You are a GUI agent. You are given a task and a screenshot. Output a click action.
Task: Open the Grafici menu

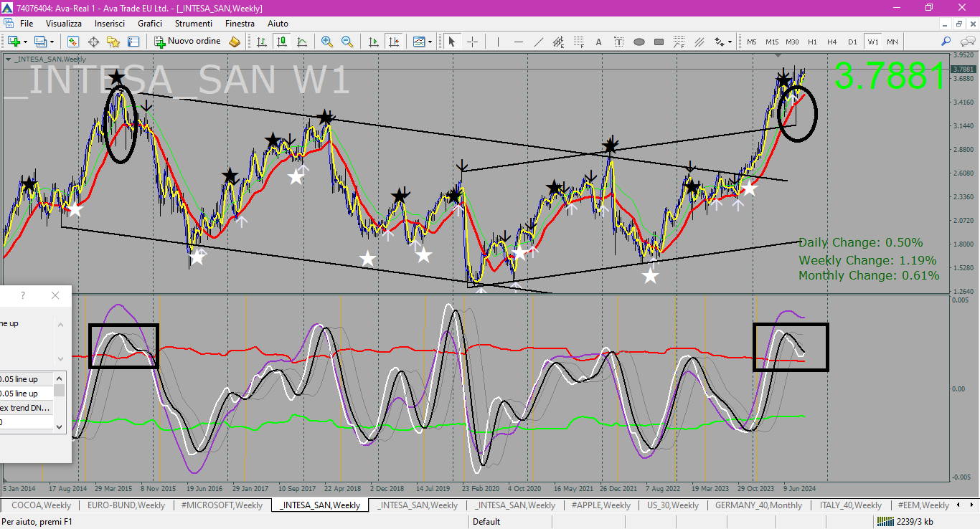click(150, 24)
